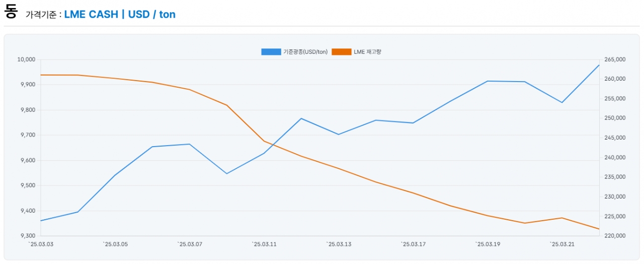This screenshot has height=264, width=644.
Task: Select the '25.03.05 date on x-axis
Action: pos(115,244)
